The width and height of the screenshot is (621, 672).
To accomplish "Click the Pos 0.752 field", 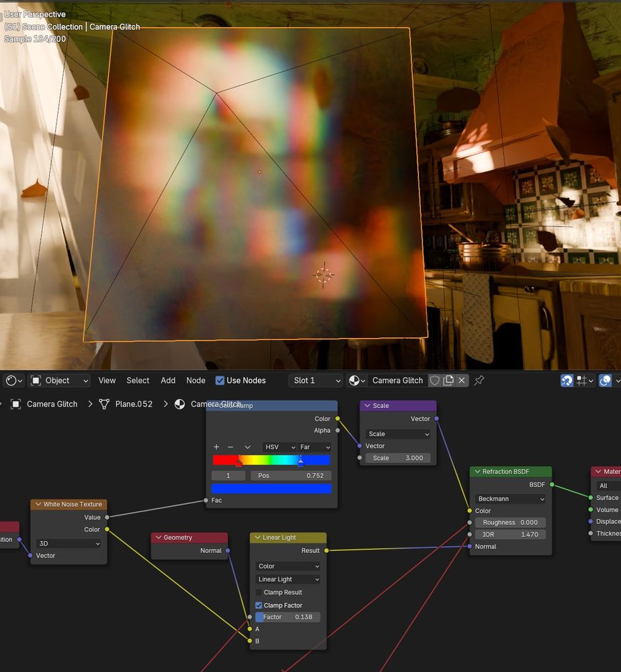I will (291, 476).
